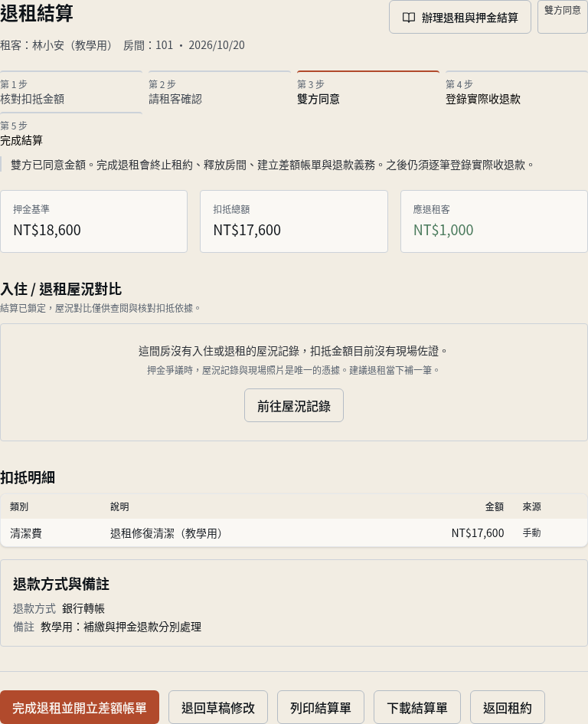The height and width of the screenshot is (724, 588).
Task: Click the book icon beside 辦理退租與押金結算
Action: 409,18
